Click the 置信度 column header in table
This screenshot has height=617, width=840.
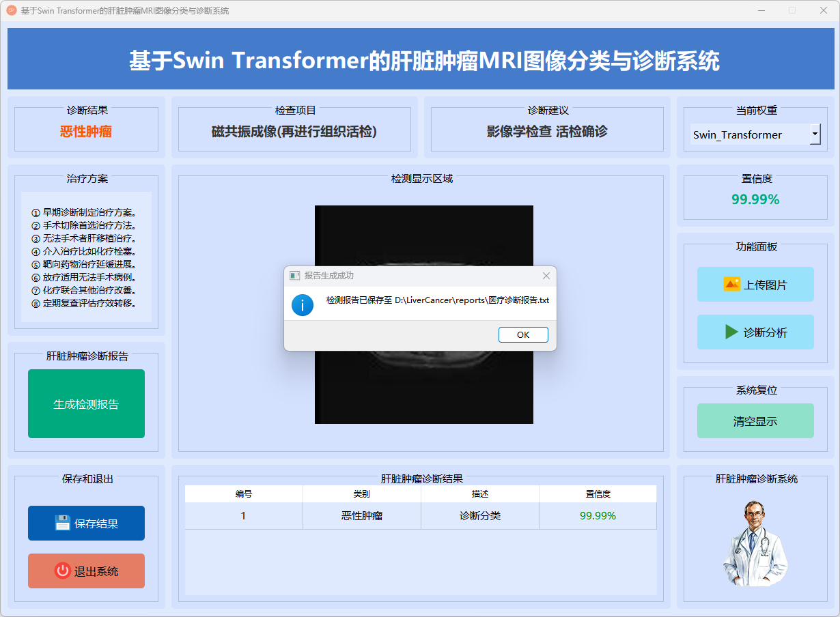pyautogui.click(x=598, y=493)
